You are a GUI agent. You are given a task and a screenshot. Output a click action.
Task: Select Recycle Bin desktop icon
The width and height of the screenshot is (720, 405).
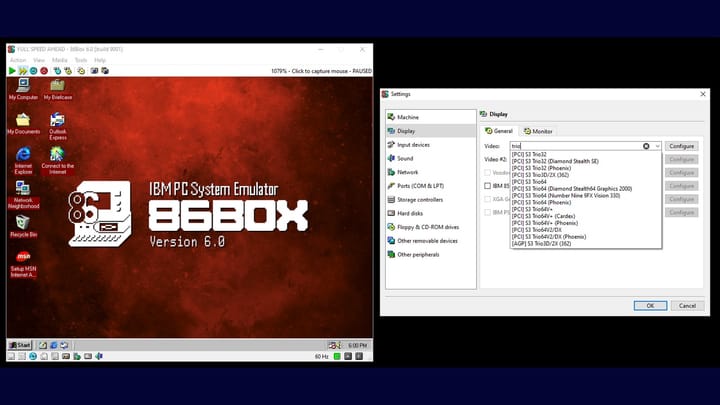[x=23, y=226]
